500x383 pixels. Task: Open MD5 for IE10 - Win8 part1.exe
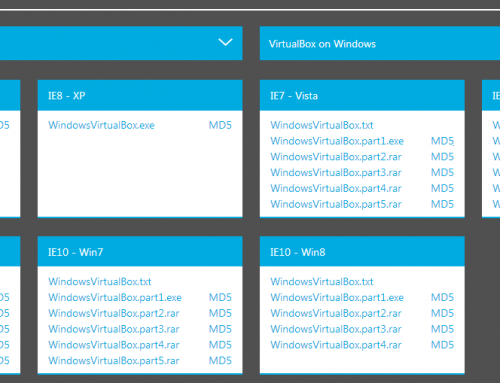coord(442,297)
